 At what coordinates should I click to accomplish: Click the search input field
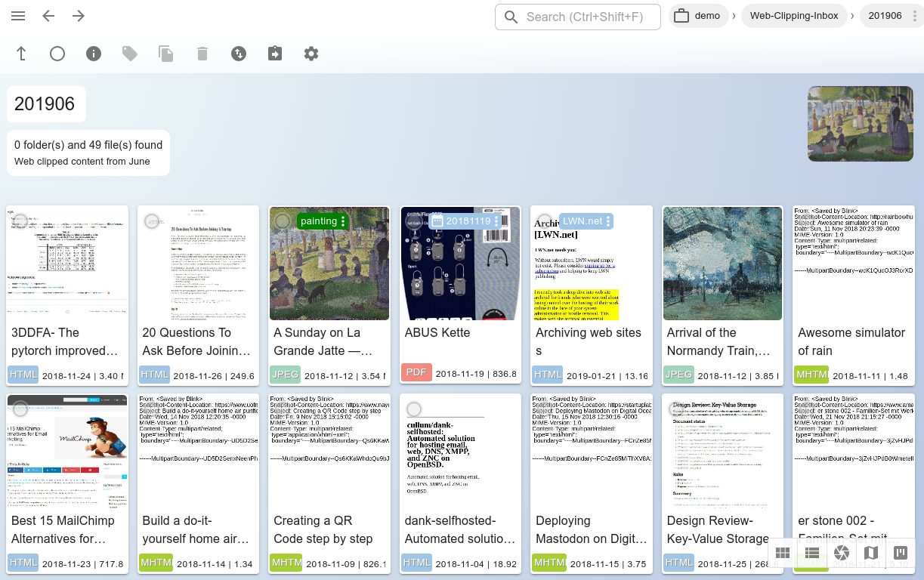tap(585, 17)
